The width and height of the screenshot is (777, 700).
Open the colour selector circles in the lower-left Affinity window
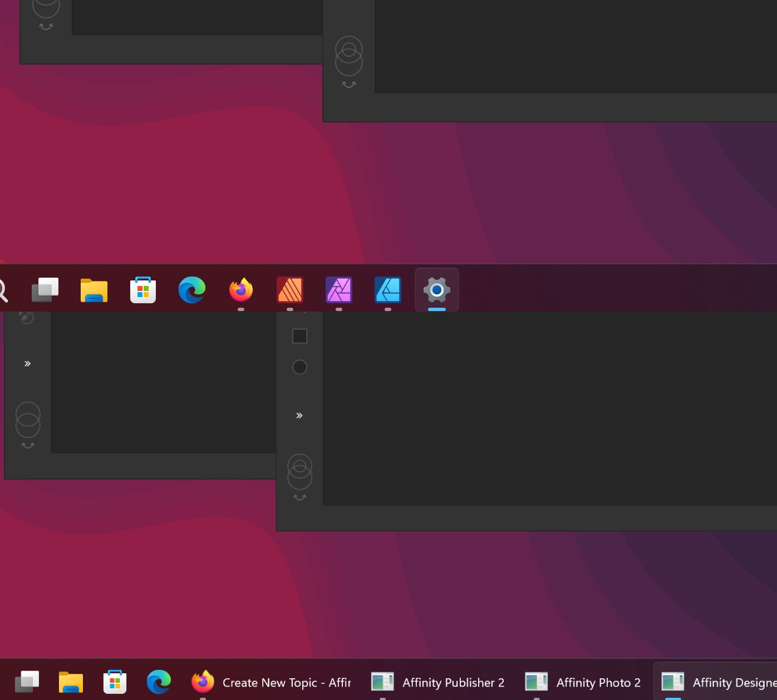coord(28,420)
